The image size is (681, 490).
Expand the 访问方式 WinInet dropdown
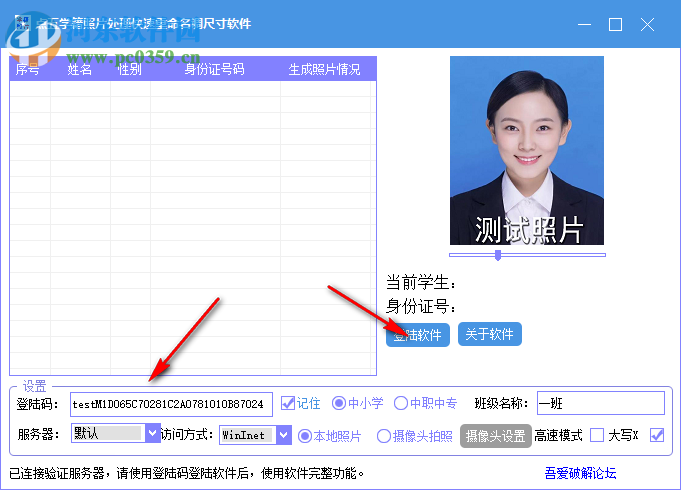[284, 434]
